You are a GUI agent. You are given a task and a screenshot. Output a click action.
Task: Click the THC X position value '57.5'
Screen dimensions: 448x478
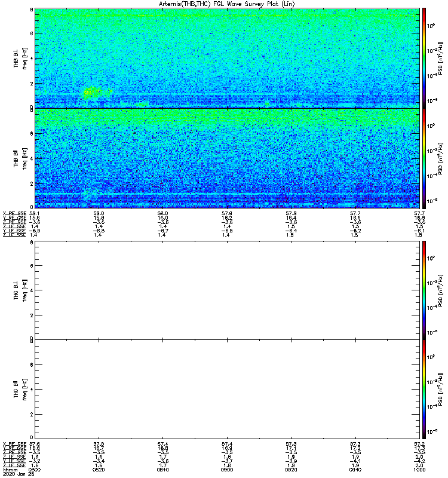tap(99, 444)
